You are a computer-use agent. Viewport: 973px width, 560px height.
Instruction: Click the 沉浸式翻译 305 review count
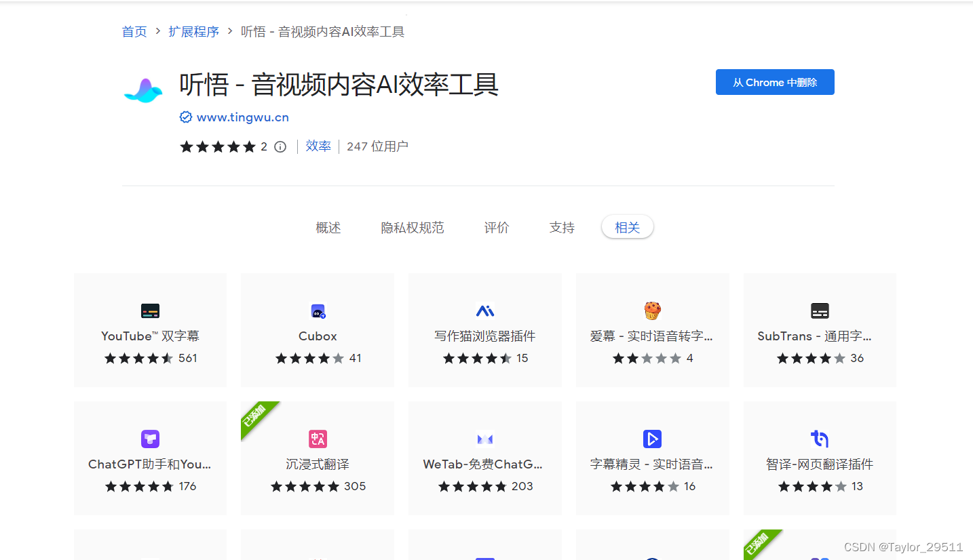355,486
